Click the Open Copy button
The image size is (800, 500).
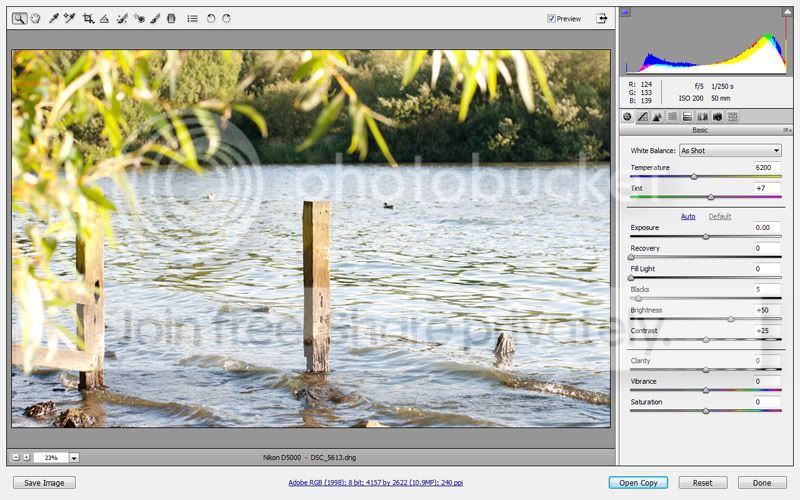tap(638, 483)
